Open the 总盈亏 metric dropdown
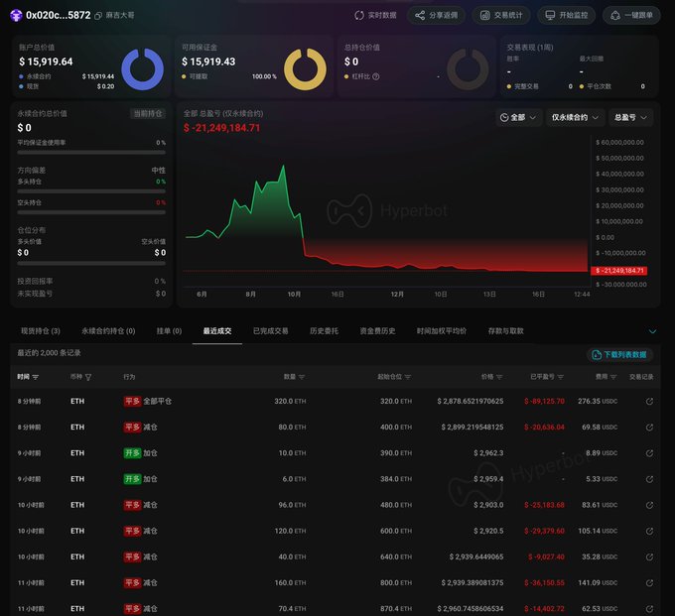 pos(631,117)
